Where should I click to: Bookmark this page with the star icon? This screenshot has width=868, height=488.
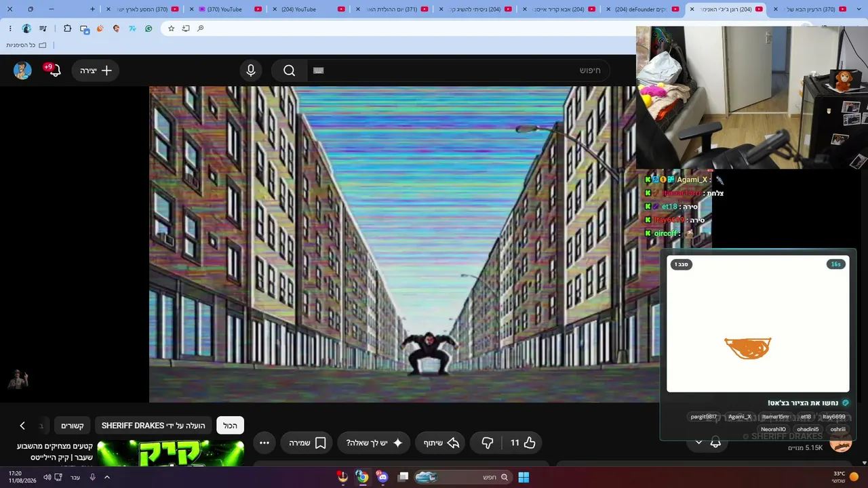pos(171,28)
